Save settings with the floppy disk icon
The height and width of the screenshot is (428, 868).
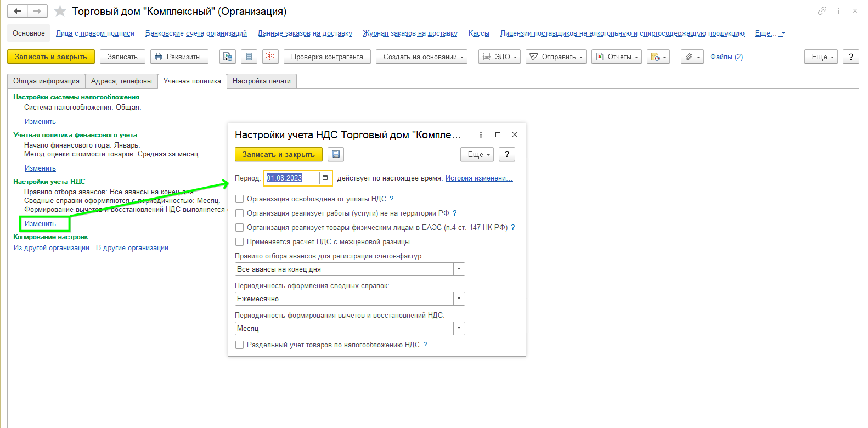[x=336, y=154]
